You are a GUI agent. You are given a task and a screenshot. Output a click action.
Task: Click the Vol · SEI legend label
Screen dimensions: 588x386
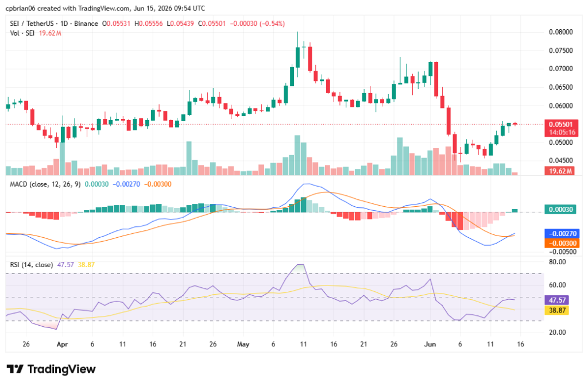(22, 33)
